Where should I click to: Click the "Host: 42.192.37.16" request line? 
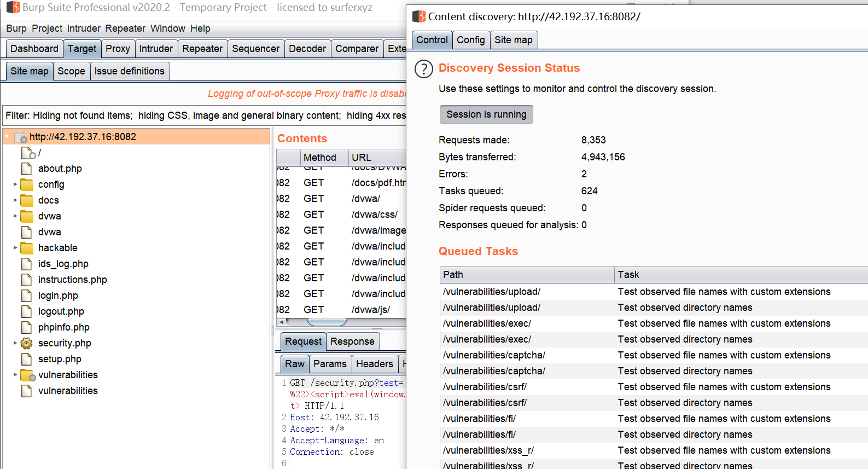(334, 418)
